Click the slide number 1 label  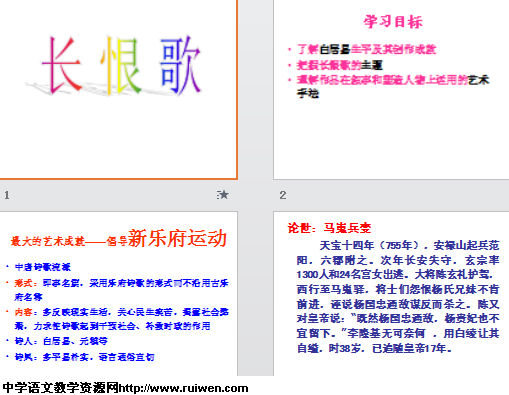[7, 195]
